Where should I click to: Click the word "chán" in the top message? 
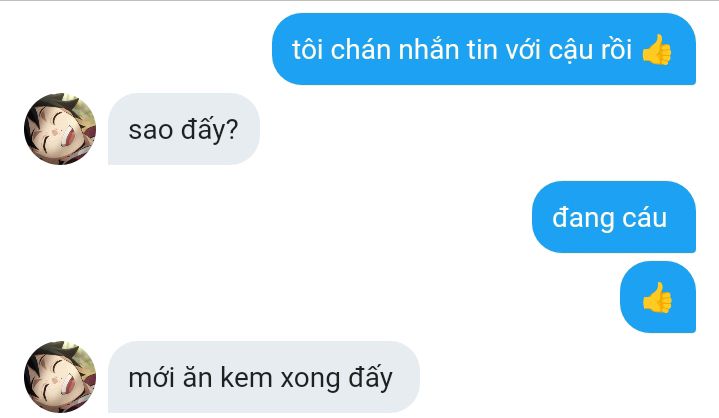click(360, 49)
